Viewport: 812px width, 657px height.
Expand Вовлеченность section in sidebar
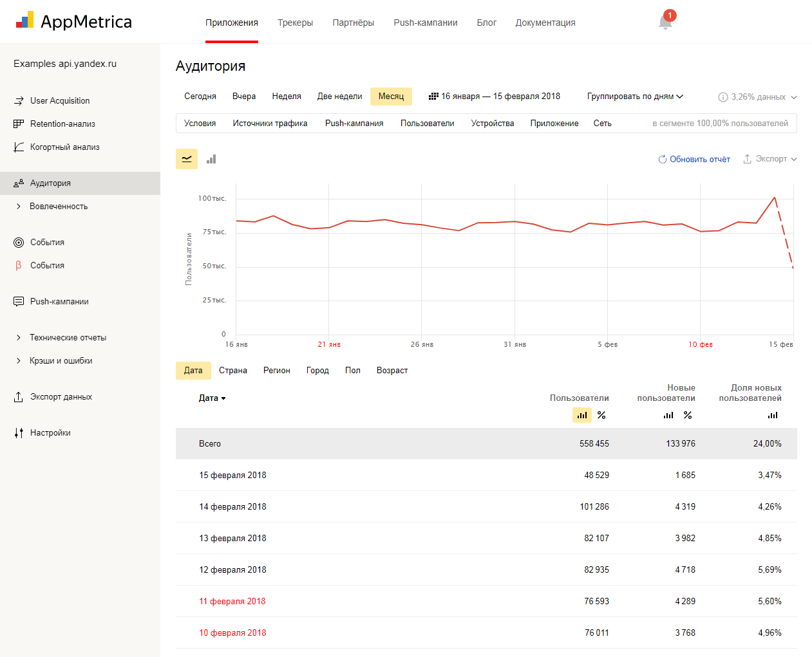(x=58, y=207)
